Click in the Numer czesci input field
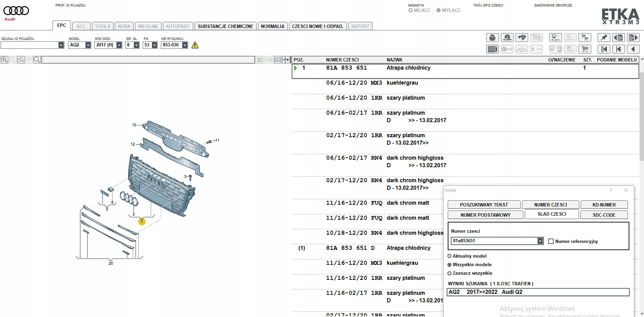This screenshot has width=644, height=317. point(494,241)
